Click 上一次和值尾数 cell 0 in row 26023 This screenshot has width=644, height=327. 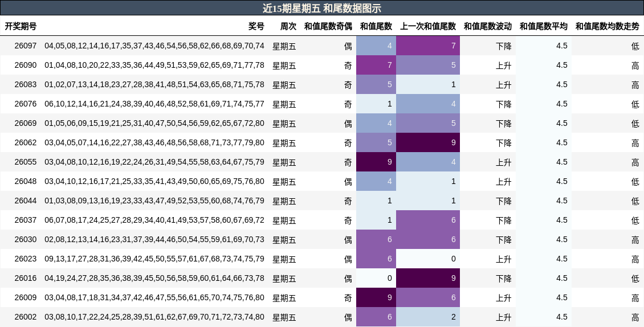428,259
